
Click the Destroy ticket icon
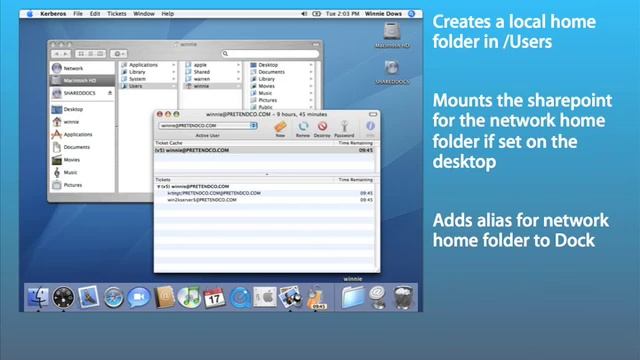(322, 127)
